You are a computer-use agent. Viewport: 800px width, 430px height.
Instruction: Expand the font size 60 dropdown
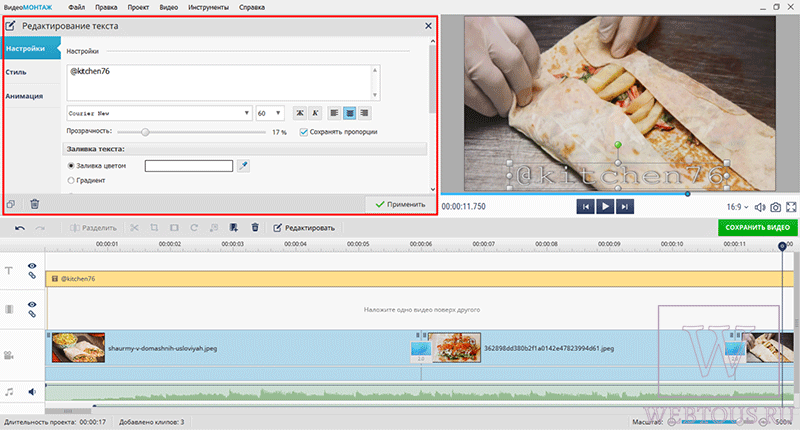pyautogui.click(x=269, y=113)
